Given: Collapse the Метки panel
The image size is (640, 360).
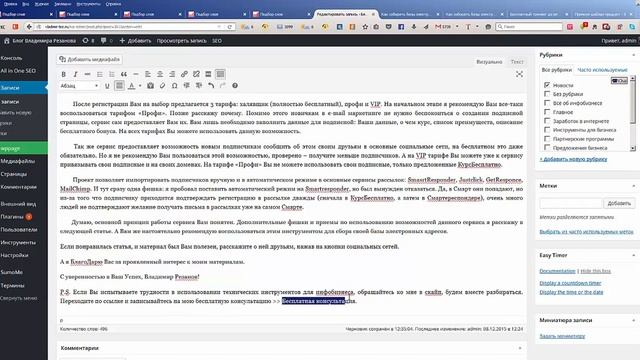Looking at the screenshot, I should tap(634, 186).
